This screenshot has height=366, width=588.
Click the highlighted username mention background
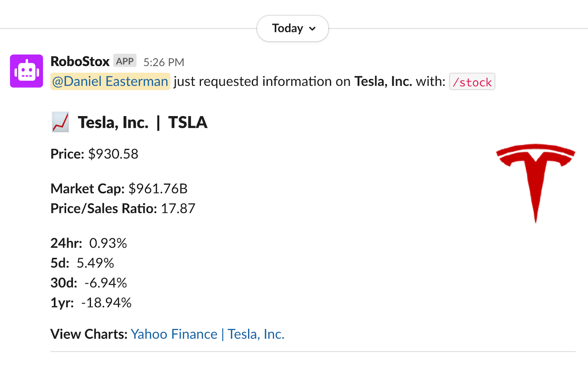(x=110, y=81)
